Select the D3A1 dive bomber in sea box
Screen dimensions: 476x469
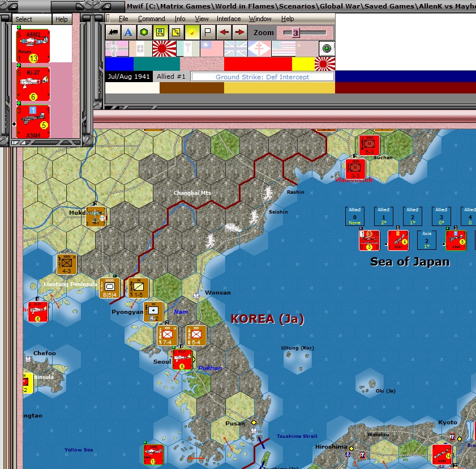pyautogui.click(x=398, y=240)
